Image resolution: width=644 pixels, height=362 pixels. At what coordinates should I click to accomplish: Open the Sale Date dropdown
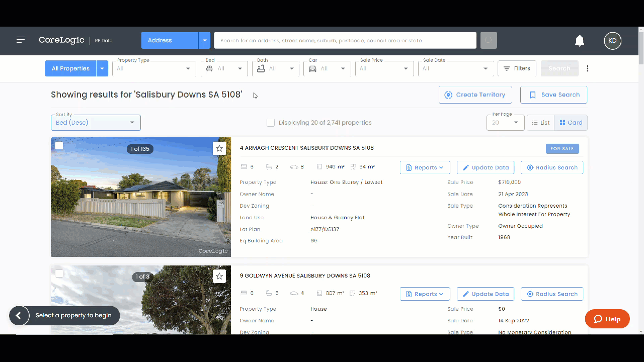tap(456, 68)
